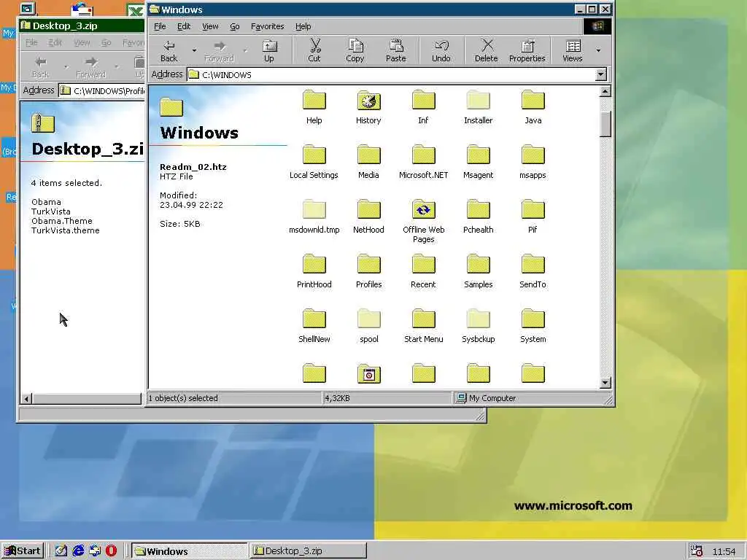Select the System folder
Image resolution: width=747 pixels, height=560 pixels.
click(533, 326)
